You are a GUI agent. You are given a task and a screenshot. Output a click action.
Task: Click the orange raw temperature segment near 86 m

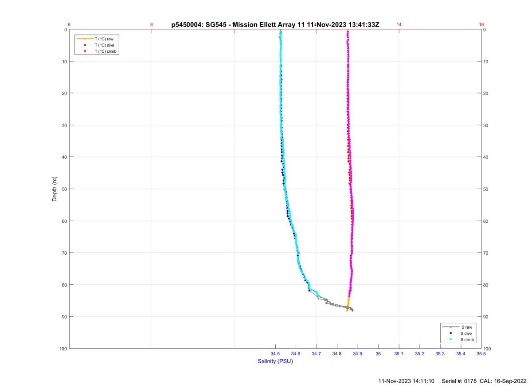[x=348, y=304]
